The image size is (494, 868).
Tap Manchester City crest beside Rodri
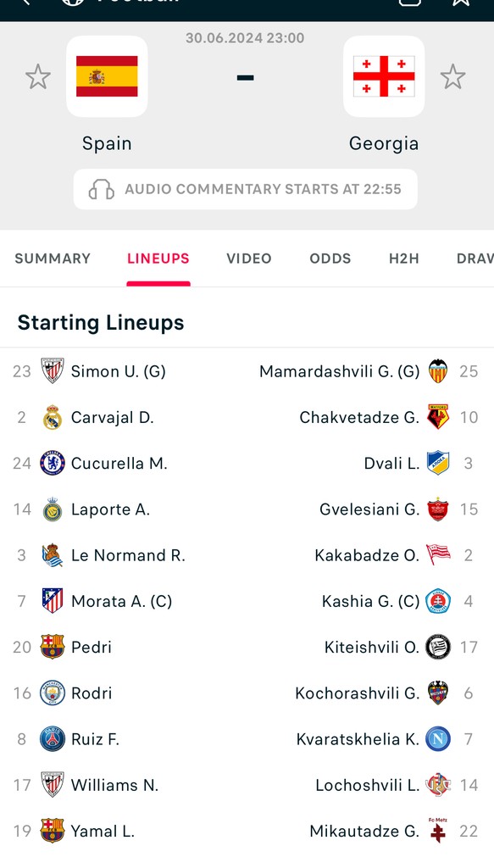pos(53,693)
